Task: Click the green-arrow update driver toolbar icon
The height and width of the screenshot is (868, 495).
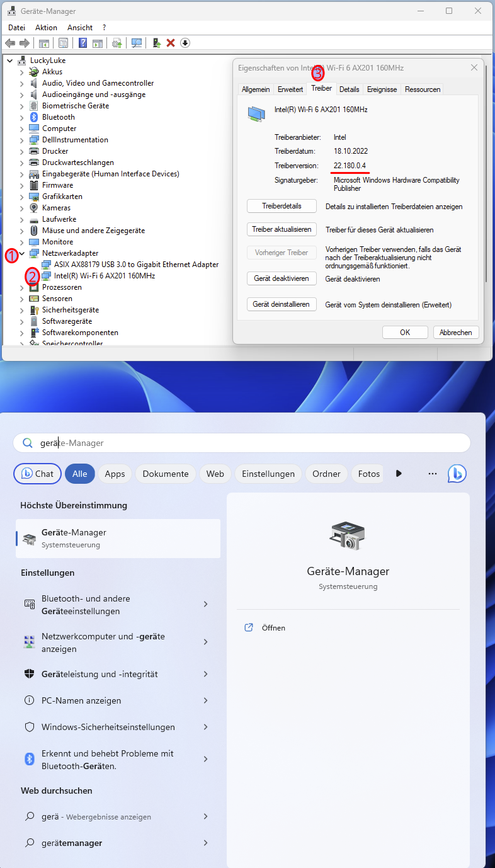Action: coord(156,43)
